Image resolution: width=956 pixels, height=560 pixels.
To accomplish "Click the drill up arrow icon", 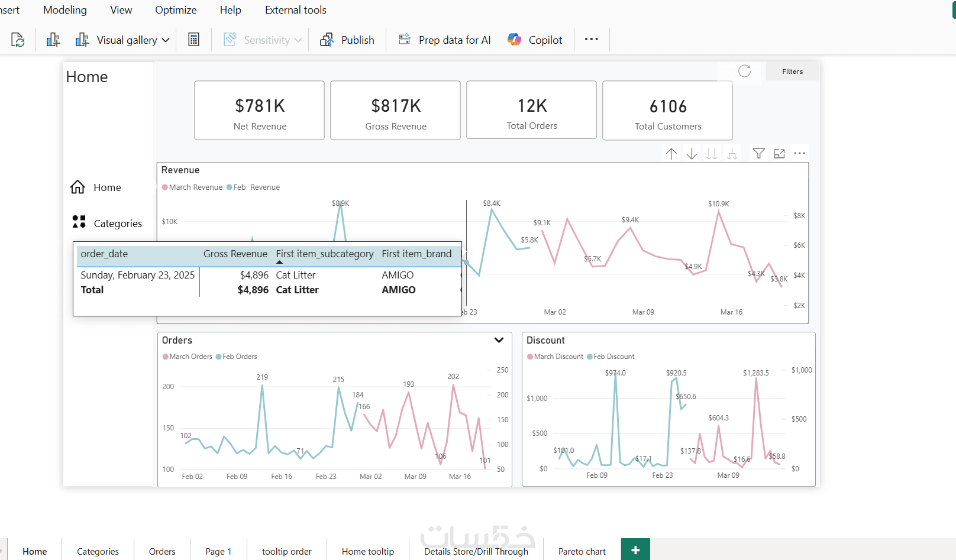I will coord(671,154).
